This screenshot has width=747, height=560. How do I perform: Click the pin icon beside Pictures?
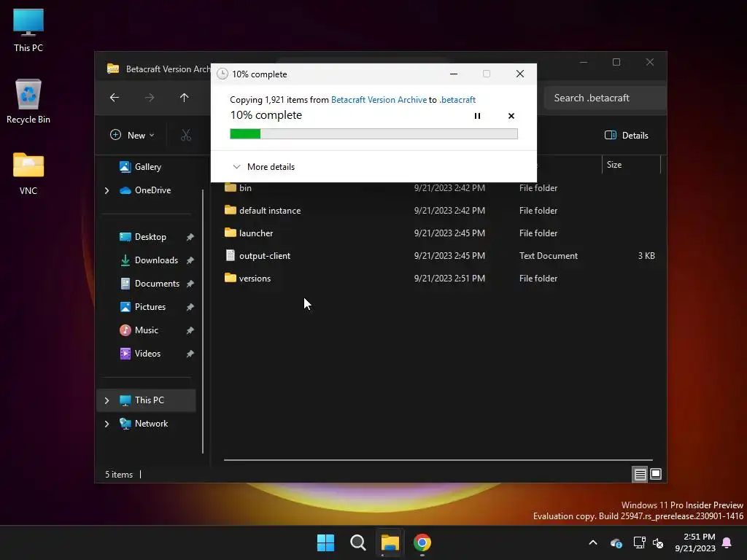190,307
